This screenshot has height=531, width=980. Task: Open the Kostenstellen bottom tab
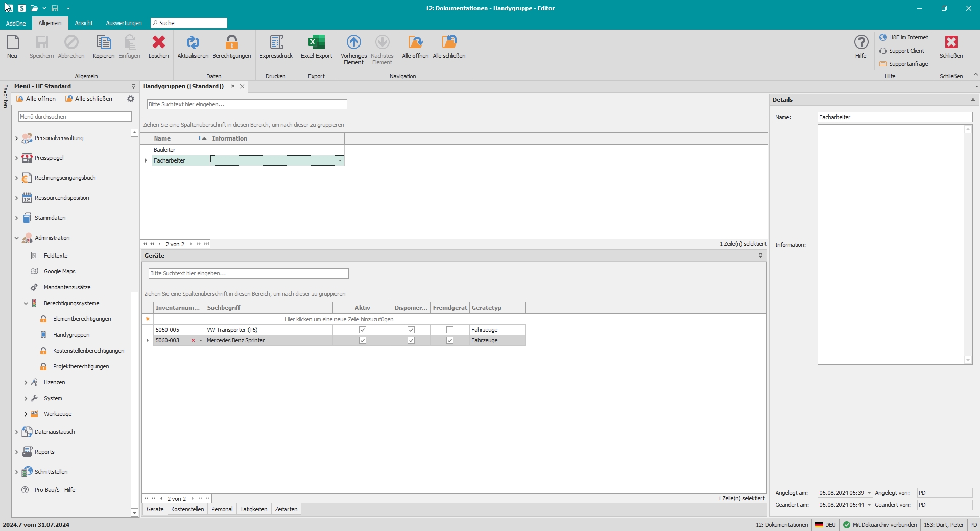coord(187,510)
